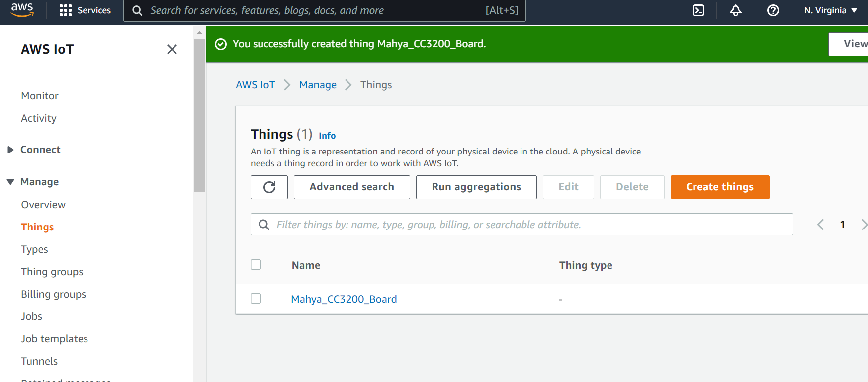Open Tunnels in the sidebar
The width and height of the screenshot is (868, 382).
point(39,361)
